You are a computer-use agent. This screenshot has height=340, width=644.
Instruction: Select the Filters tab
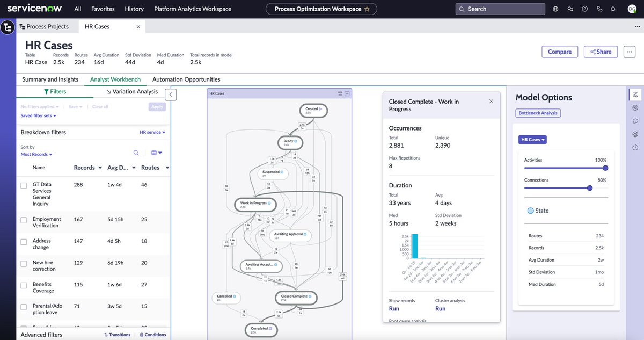[x=55, y=92]
